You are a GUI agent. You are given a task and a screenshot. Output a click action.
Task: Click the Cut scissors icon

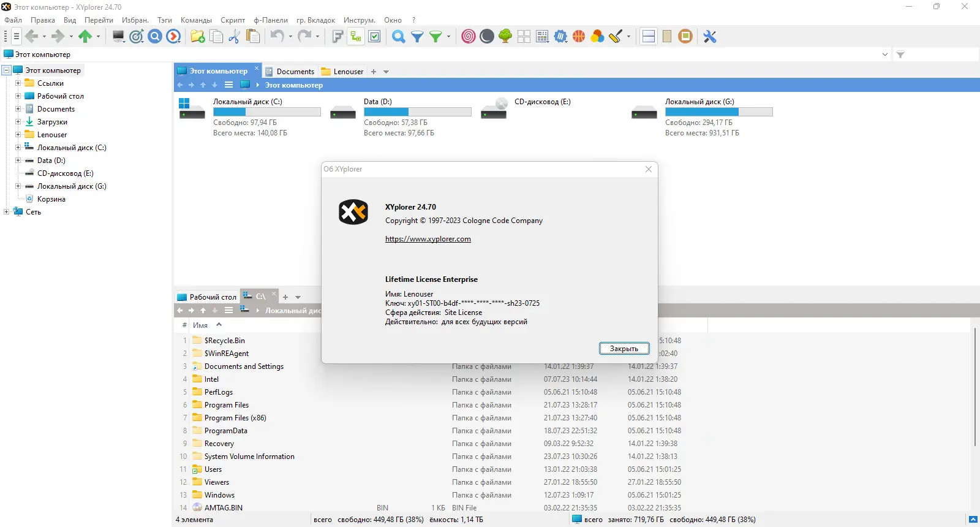(234, 37)
